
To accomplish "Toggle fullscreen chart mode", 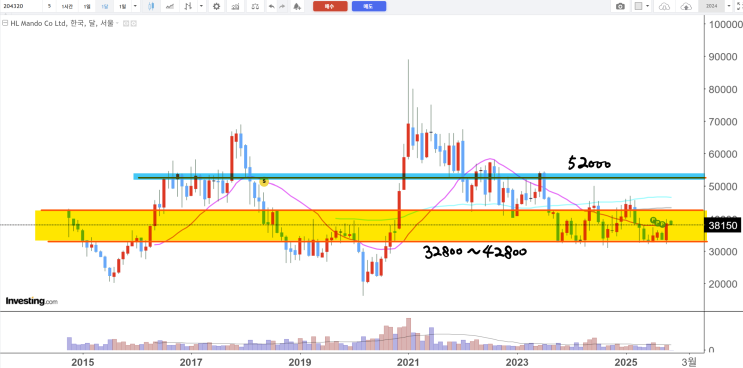I will (739, 6).
